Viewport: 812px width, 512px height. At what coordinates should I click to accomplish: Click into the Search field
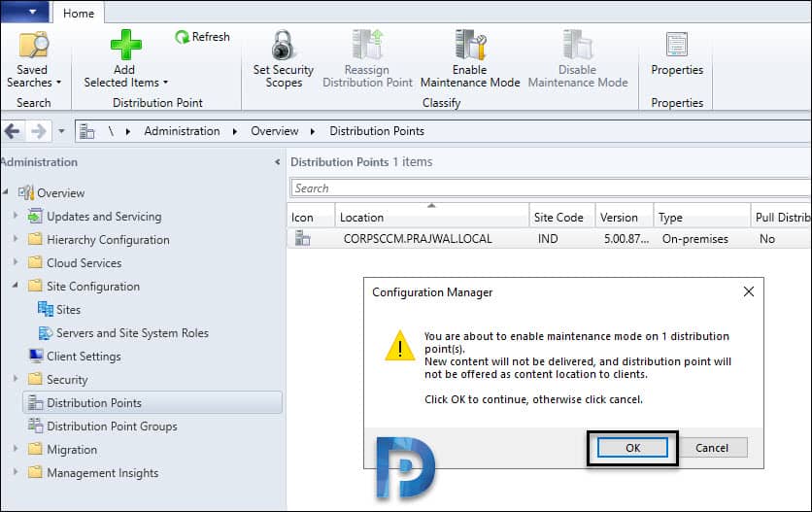(x=550, y=188)
